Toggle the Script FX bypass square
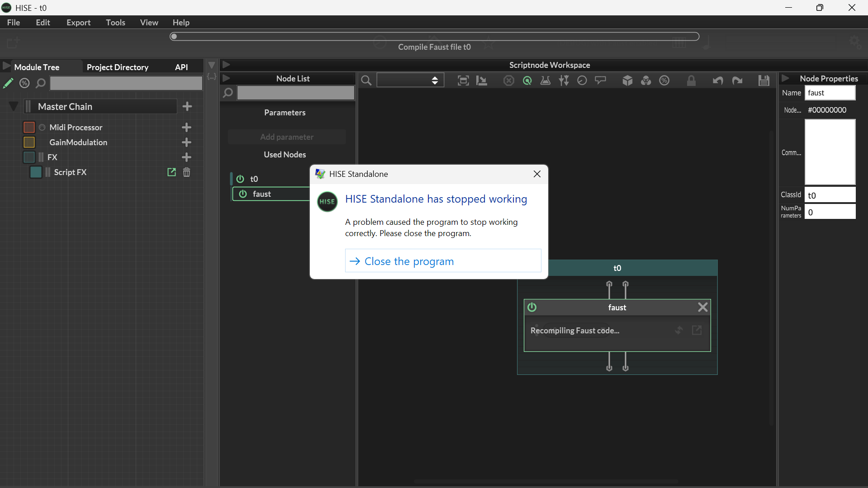 click(x=36, y=172)
